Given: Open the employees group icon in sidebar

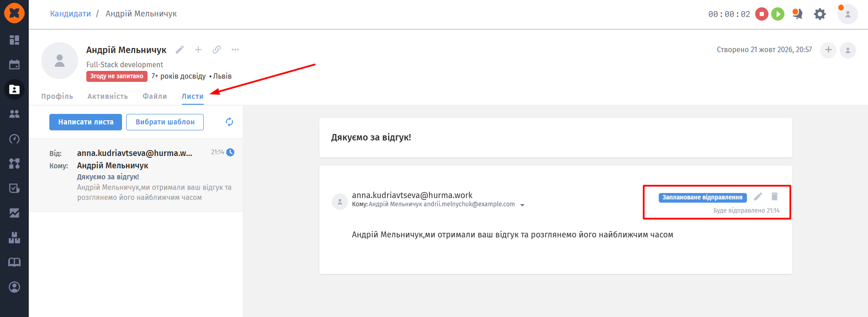Looking at the screenshot, I should tap(14, 114).
